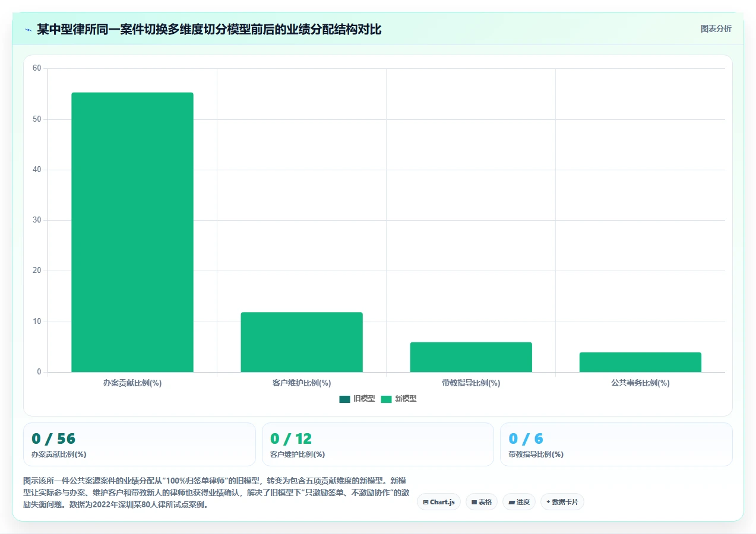Click the 表格 tag icon

[x=475, y=502]
